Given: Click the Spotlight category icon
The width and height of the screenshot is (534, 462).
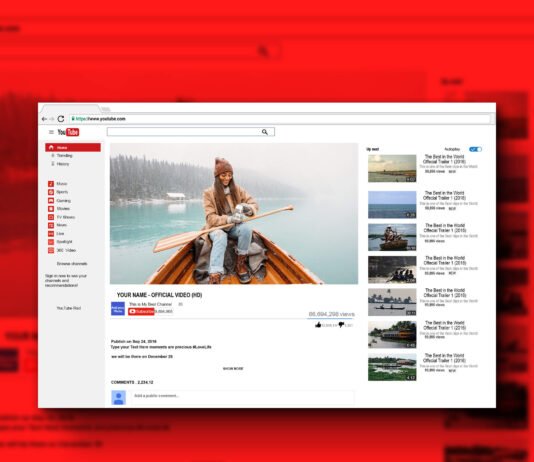Looking at the screenshot, I should tap(51, 242).
